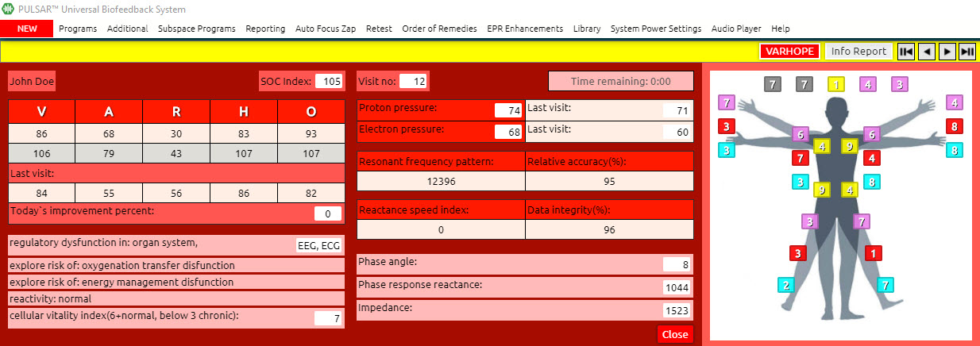The width and height of the screenshot is (980, 346).
Task: Open the Library menu
Action: tap(587, 29)
